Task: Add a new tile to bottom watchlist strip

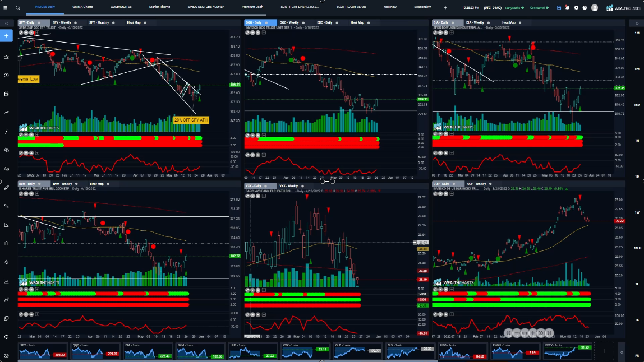Action: click(x=604, y=351)
